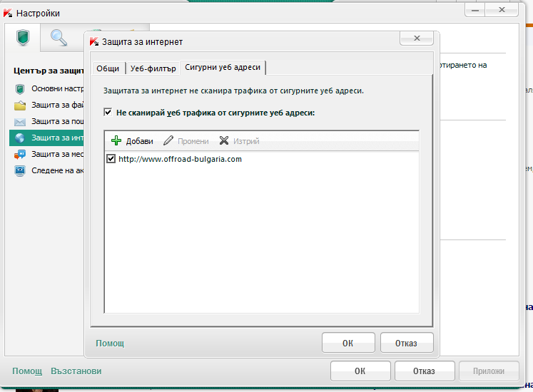Switch to the Общи tab
533x392 pixels.
(108, 68)
